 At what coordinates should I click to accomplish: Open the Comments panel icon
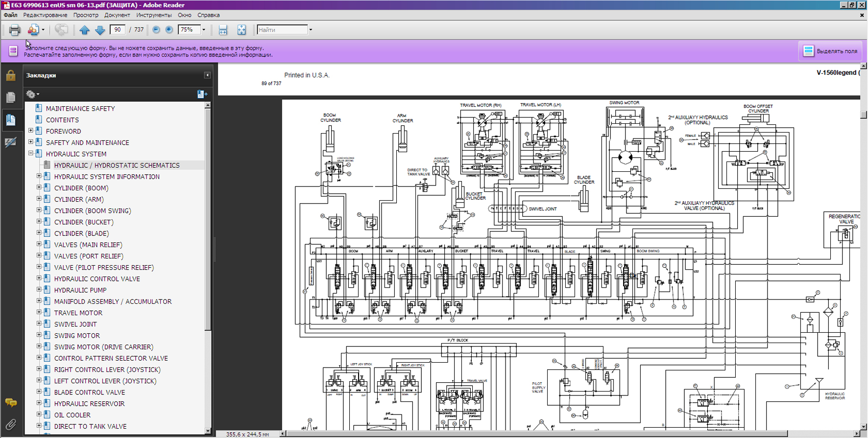tap(11, 402)
